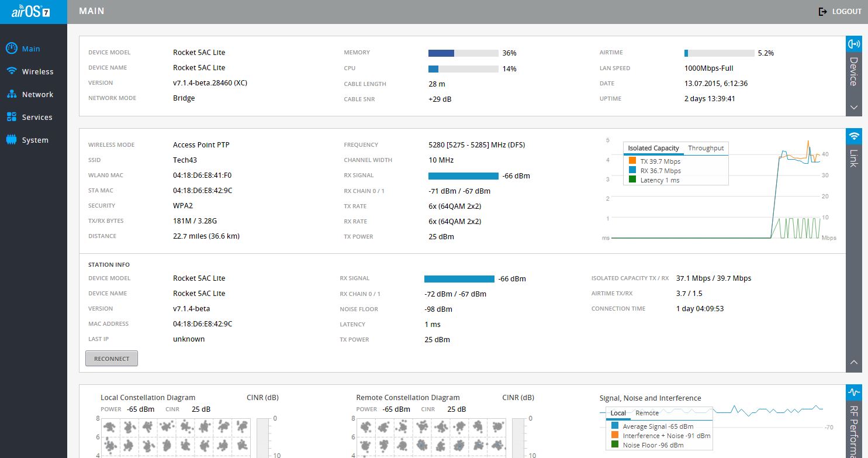Open the Services settings icon
868x458 pixels.
(11, 117)
